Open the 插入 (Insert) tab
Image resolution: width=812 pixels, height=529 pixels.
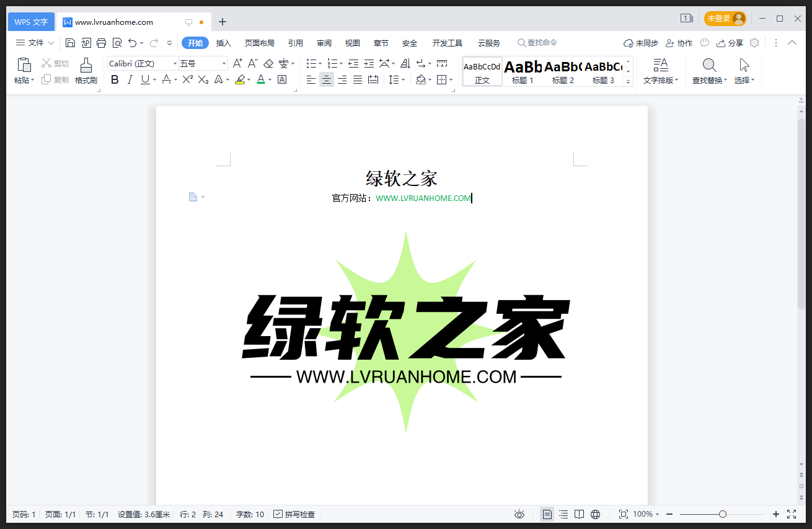click(224, 43)
